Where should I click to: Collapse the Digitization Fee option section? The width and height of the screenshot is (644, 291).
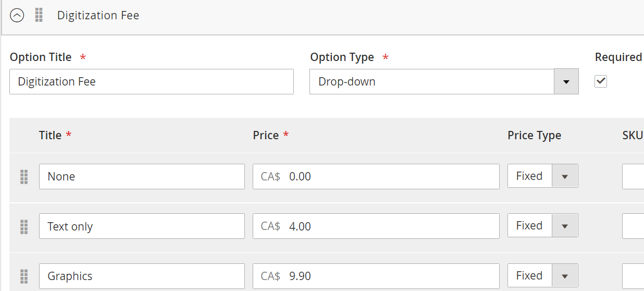(17, 16)
